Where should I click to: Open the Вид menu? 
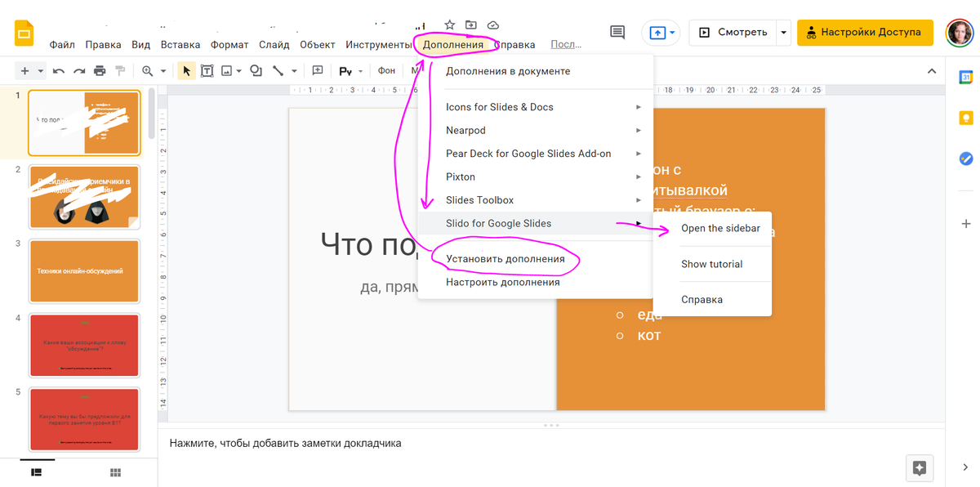(x=140, y=45)
